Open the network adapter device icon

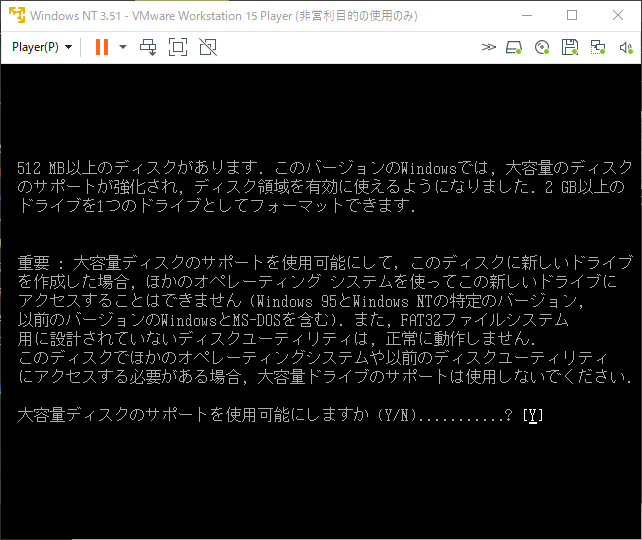(x=598, y=47)
